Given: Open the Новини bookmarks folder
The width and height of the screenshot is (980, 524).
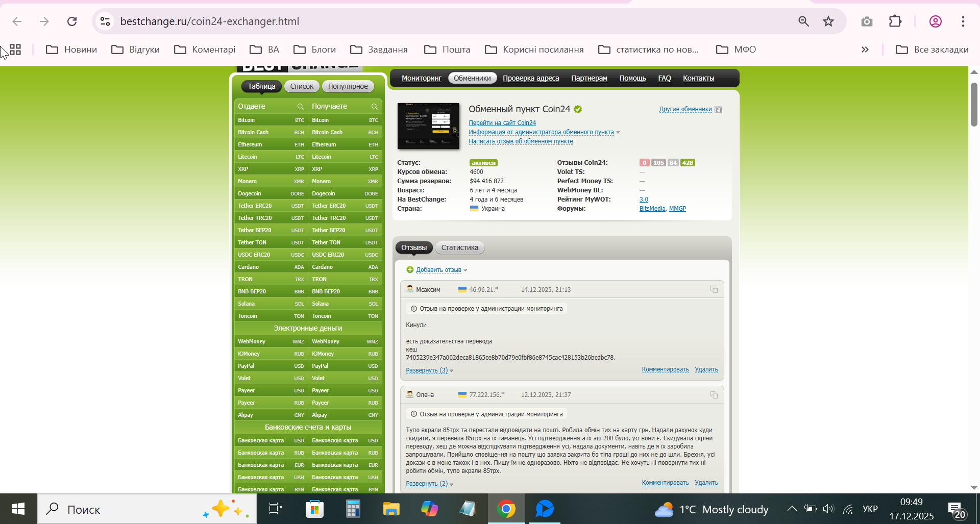Looking at the screenshot, I should 71,49.
